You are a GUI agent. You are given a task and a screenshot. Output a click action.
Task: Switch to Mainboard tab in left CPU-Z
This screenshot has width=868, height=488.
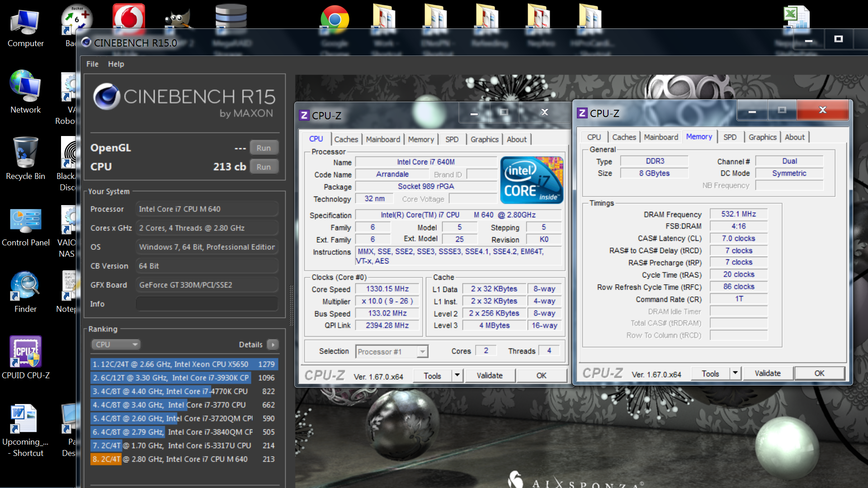pyautogui.click(x=383, y=139)
